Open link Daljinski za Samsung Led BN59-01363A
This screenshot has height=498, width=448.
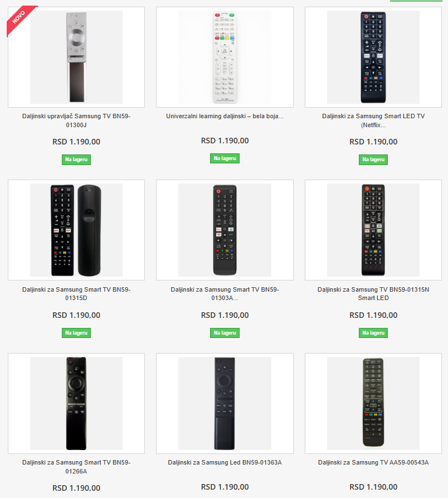click(225, 462)
